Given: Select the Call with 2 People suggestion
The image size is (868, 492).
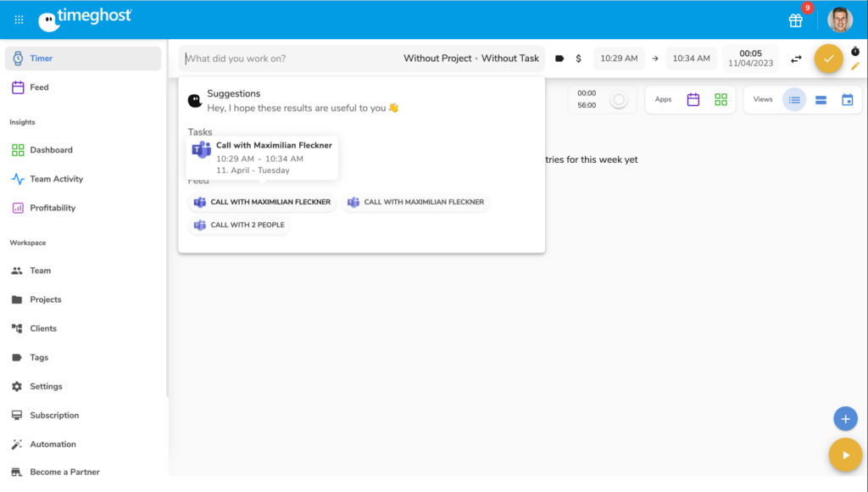Looking at the screenshot, I should coord(239,225).
